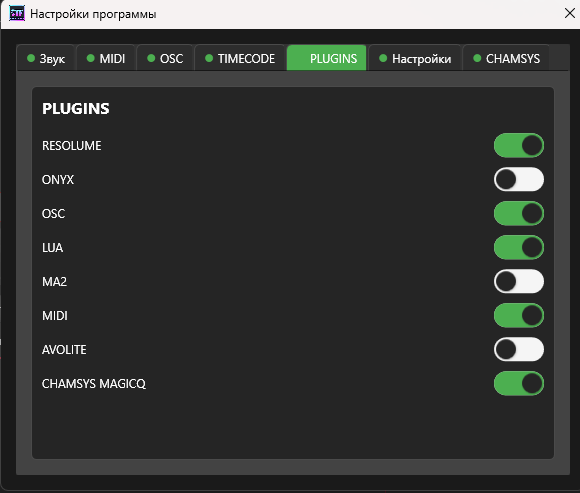Enable the ONYX plugin toggle
Screen dimensions: 580x493
point(519,179)
